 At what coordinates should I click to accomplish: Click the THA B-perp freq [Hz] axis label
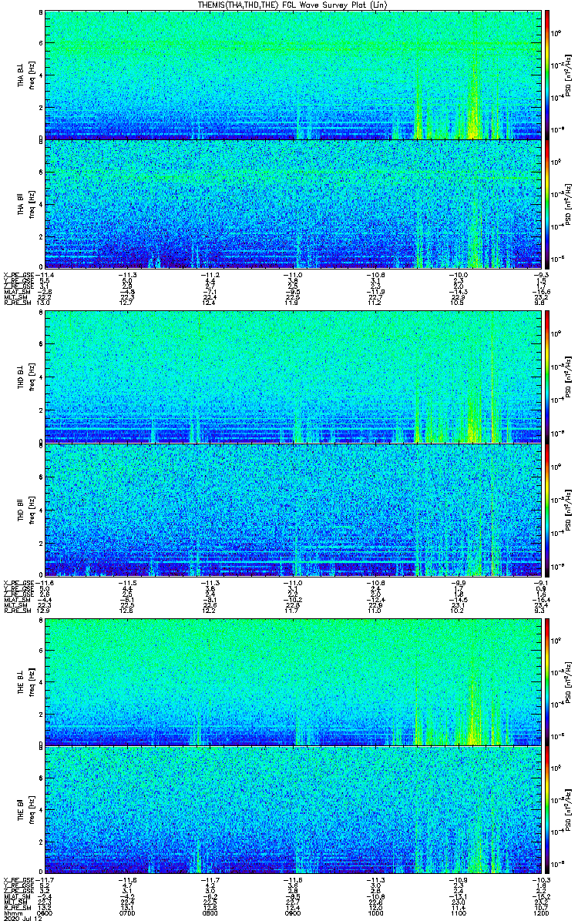(30, 75)
